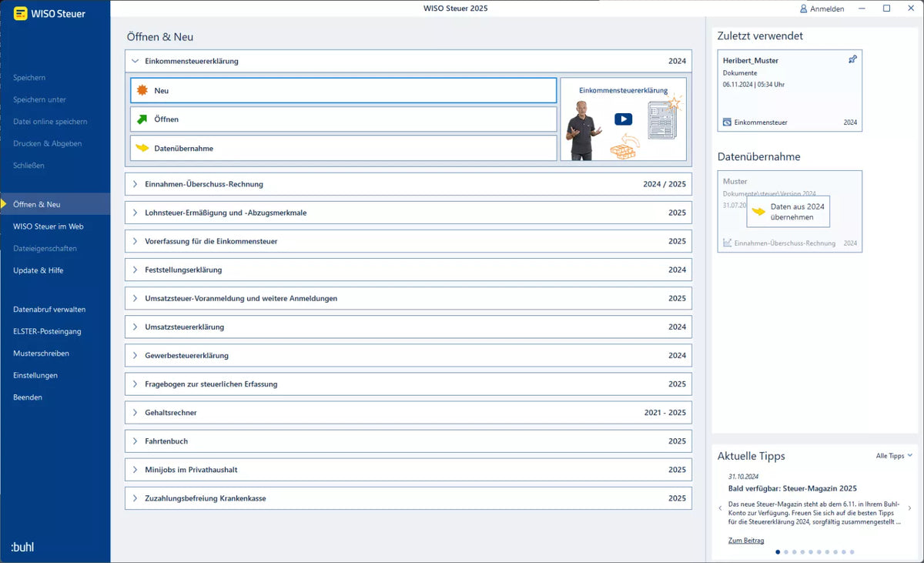Expand the Feststellungserklärung section
The image size is (924, 563).
point(135,270)
